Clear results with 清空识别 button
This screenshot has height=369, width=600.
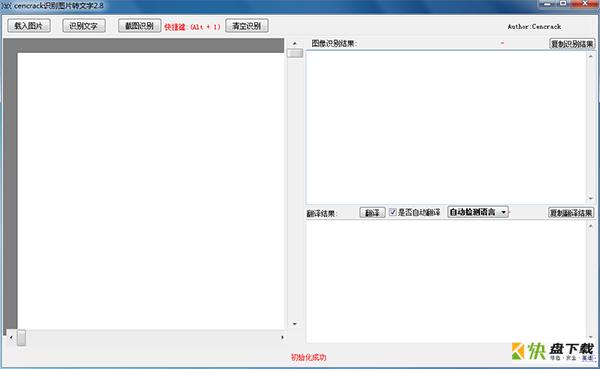tap(246, 26)
